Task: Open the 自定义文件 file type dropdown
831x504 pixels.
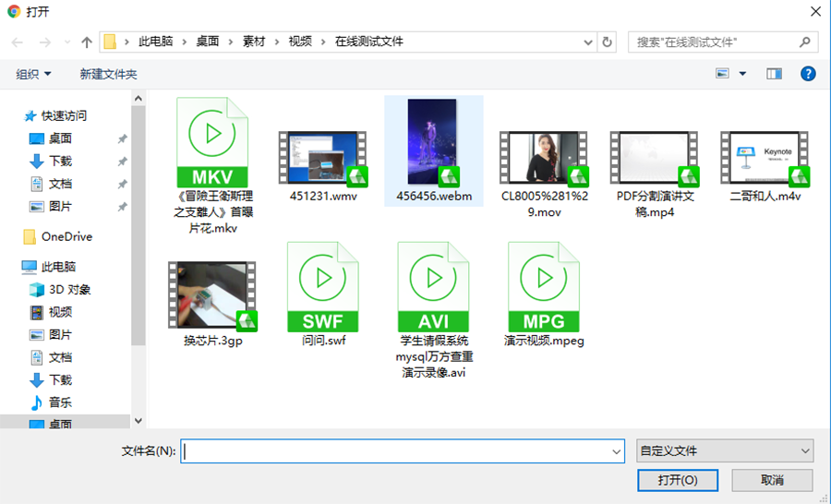Action: [725, 451]
